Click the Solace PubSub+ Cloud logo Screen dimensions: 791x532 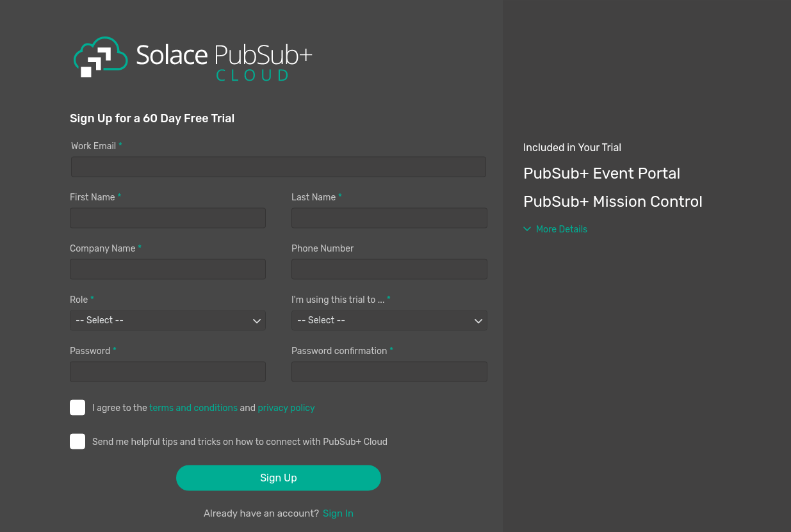point(192,58)
